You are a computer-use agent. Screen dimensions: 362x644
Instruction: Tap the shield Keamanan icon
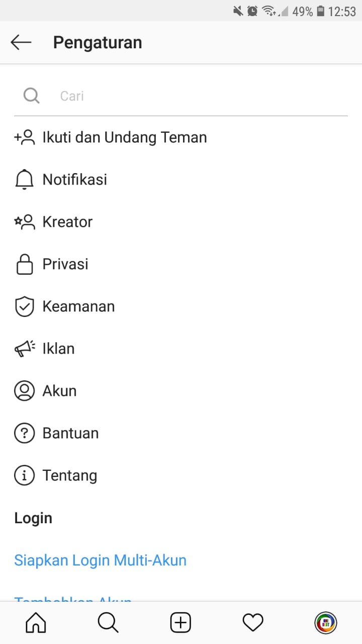[x=25, y=306]
